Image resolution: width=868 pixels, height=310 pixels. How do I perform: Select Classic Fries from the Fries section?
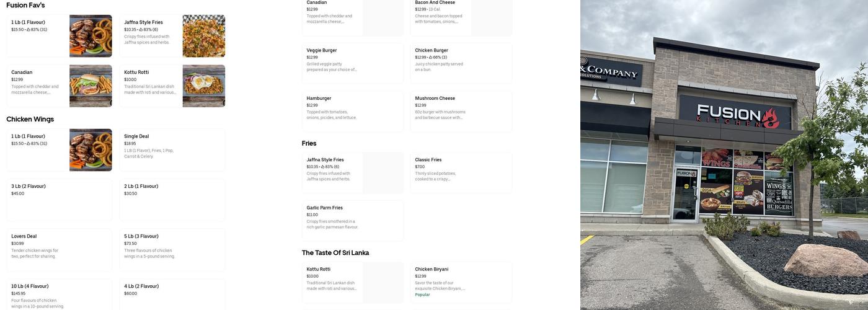coord(461,172)
